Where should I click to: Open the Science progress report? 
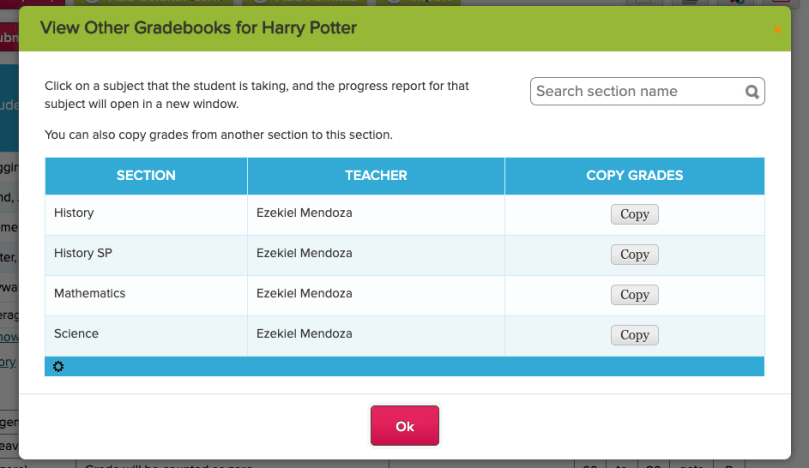pos(76,333)
